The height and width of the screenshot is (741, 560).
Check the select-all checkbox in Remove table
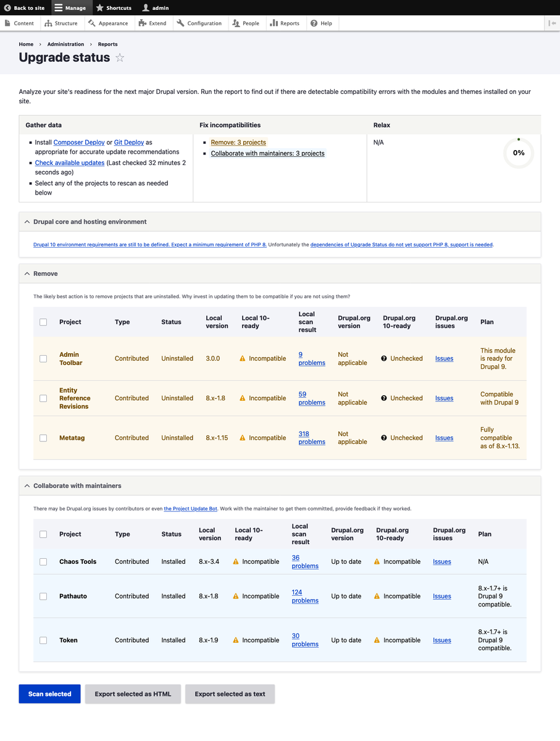(43, 322)
